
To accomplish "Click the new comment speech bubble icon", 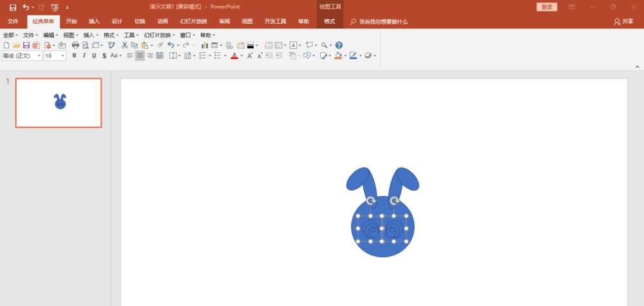I will coord(310,45).
